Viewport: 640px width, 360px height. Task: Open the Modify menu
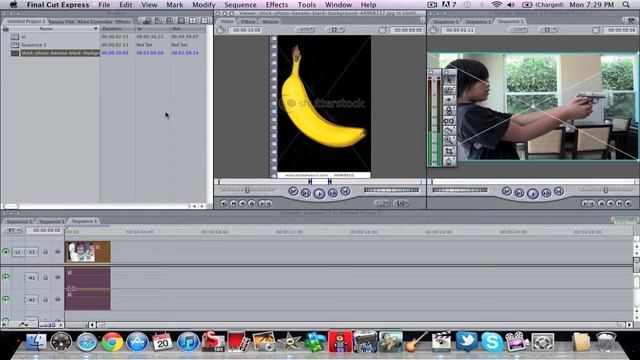click(204, 5)
